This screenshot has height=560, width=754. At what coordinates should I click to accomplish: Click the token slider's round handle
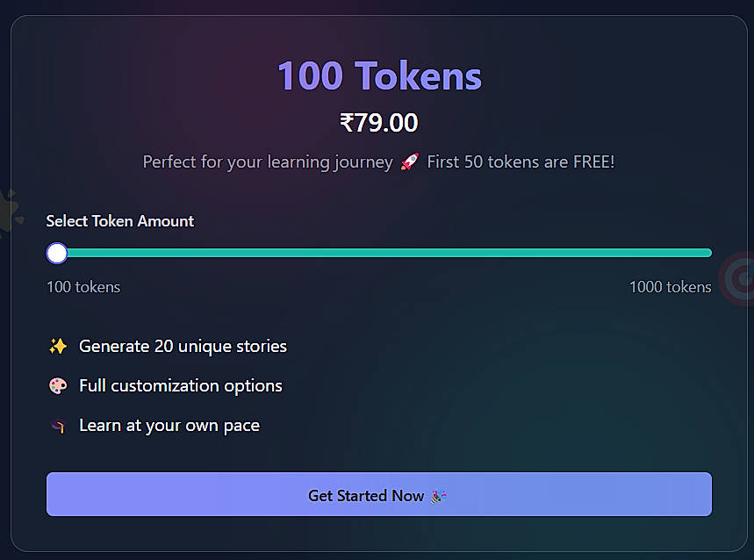(57, 254)
